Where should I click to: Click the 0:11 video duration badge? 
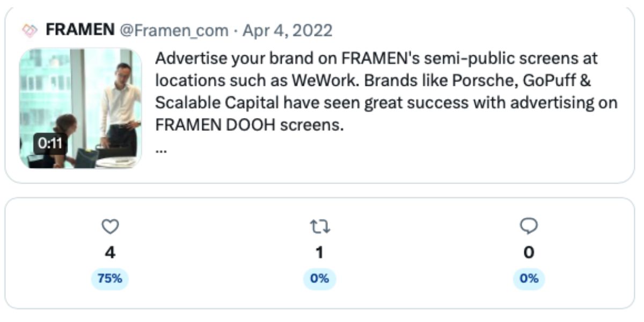point(50,144)
